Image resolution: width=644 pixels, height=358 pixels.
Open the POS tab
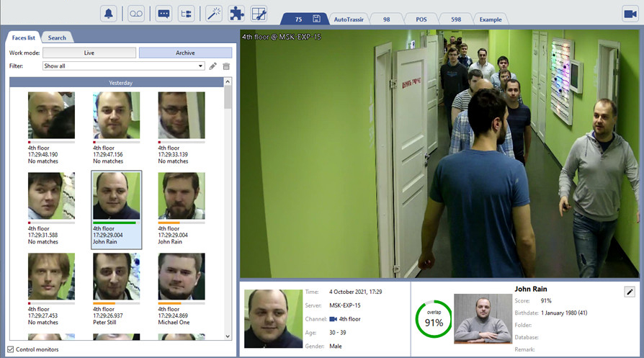421,19
